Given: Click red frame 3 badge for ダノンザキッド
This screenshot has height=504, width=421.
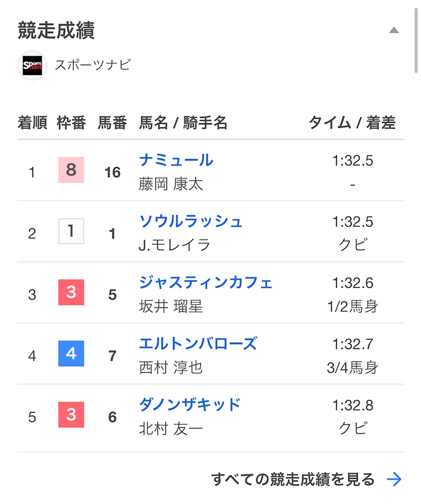Looking at the screenshot, I should [x=71, y=415].
